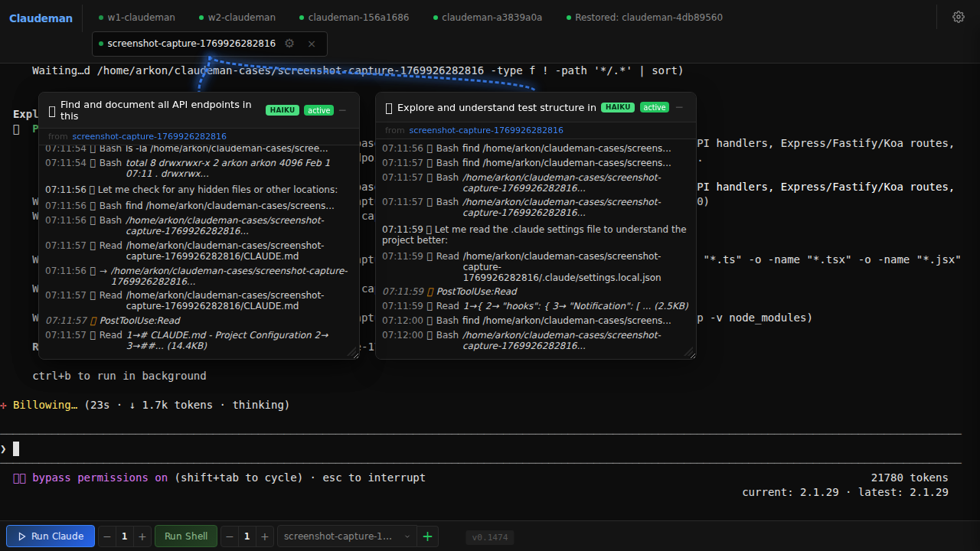Decrease the Run Shell instance count
The width and height of the screenshot is (980, 551).
[x=229, y=536]
